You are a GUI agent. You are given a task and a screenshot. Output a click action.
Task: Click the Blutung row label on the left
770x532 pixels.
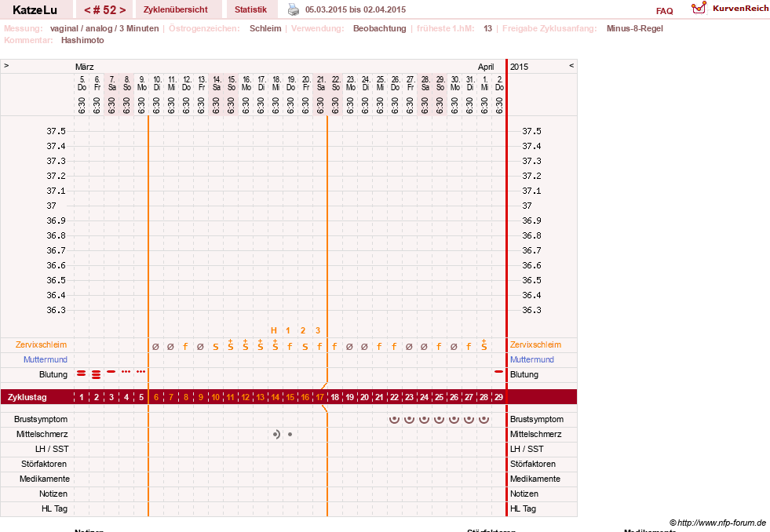[x=53, y=374]
